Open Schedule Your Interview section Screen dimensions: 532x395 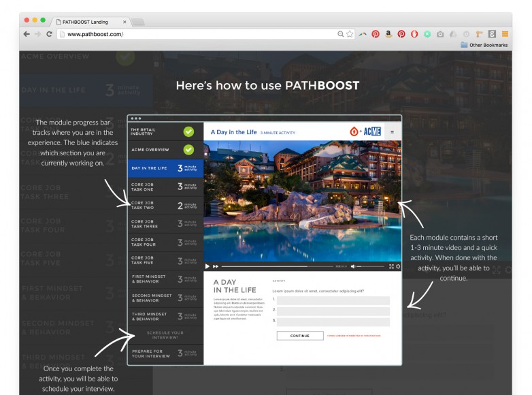tap(165, 334)
